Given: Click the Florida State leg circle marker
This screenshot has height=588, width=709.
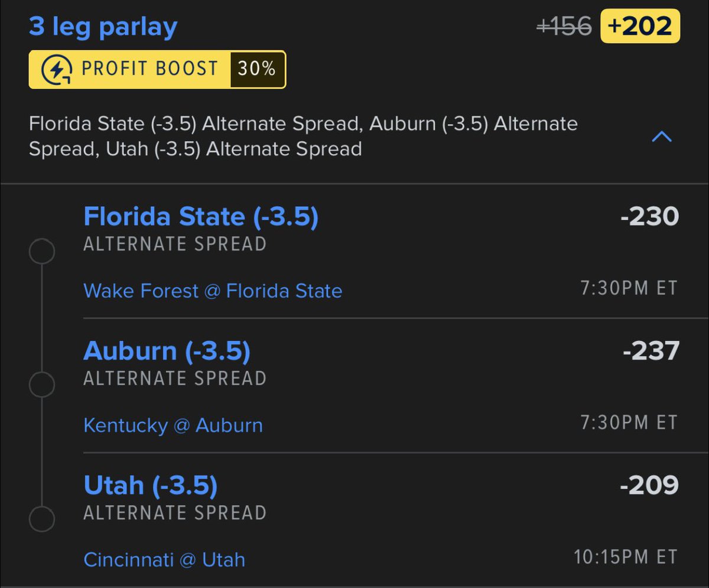Looking at the screenshot, I should tap(42, 252).
